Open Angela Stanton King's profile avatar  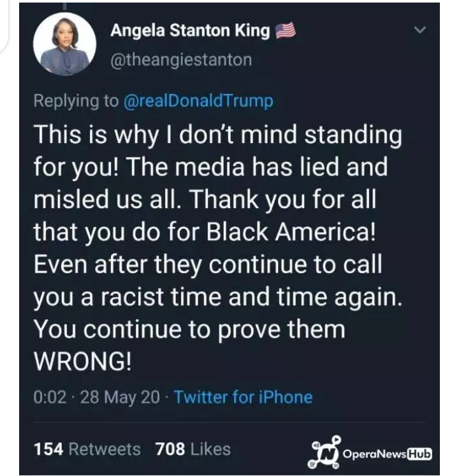65,44
